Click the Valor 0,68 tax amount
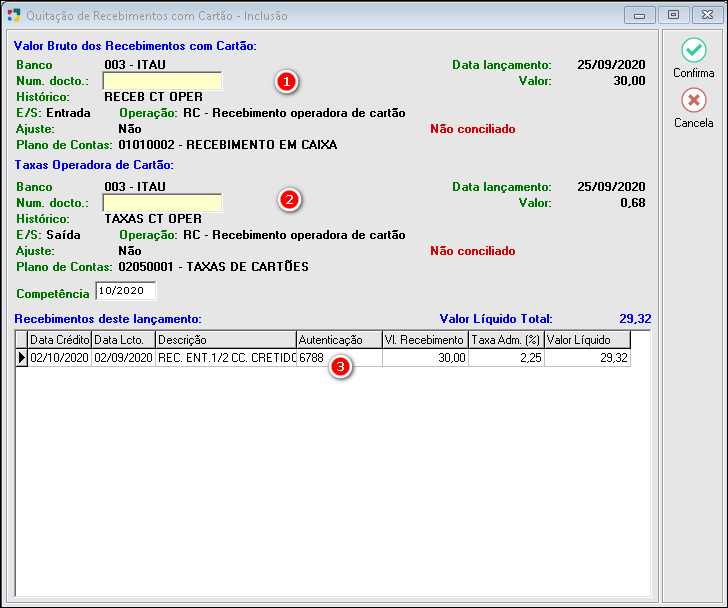 point(633,203)
